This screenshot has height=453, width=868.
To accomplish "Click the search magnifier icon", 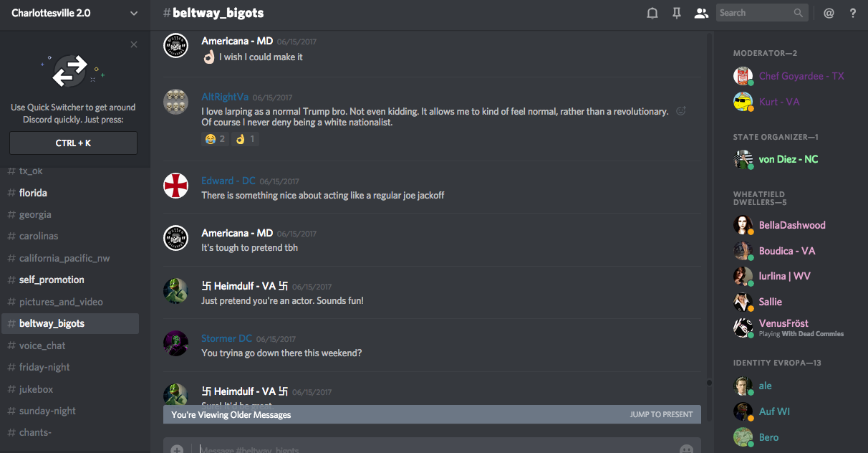I will tap(799, 13).
